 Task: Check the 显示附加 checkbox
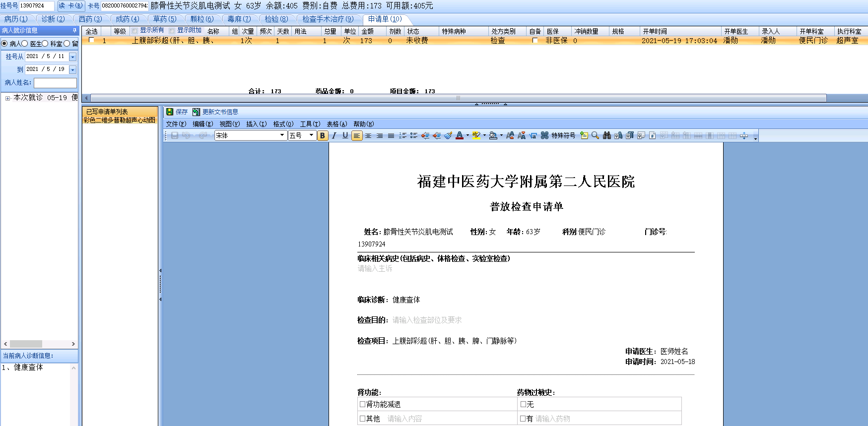click(172, 31)
